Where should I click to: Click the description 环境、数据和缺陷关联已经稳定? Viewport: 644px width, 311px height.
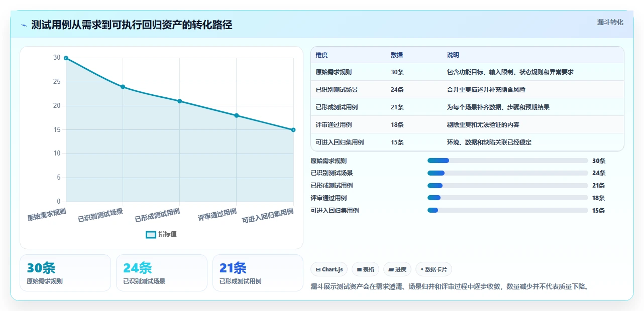(x=489, y=142)
